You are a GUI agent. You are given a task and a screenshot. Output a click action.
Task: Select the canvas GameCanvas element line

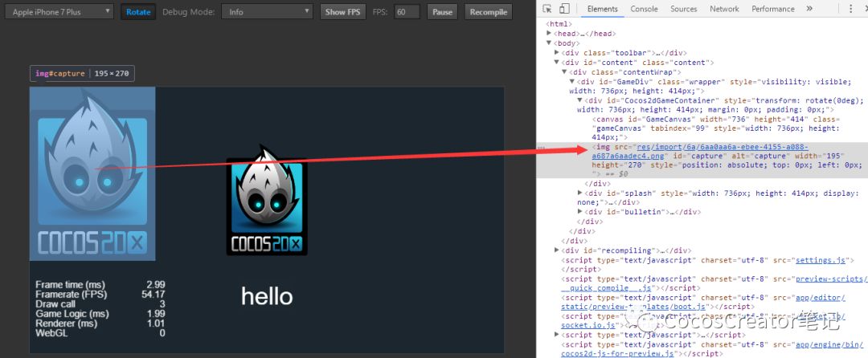point(716,128)
